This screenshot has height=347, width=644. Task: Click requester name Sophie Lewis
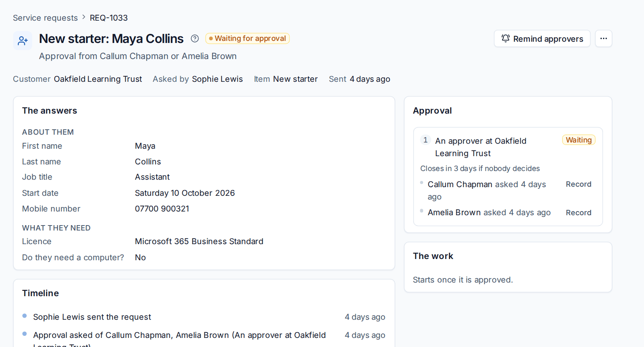coord(217,79)
